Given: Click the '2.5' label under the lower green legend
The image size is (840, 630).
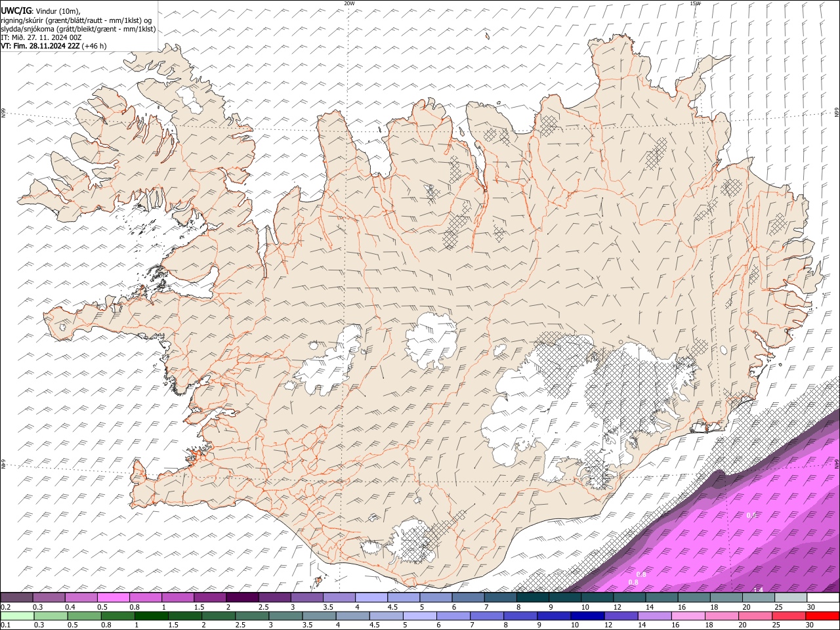Looking at the screenshot, I should [x=241, y=625].
